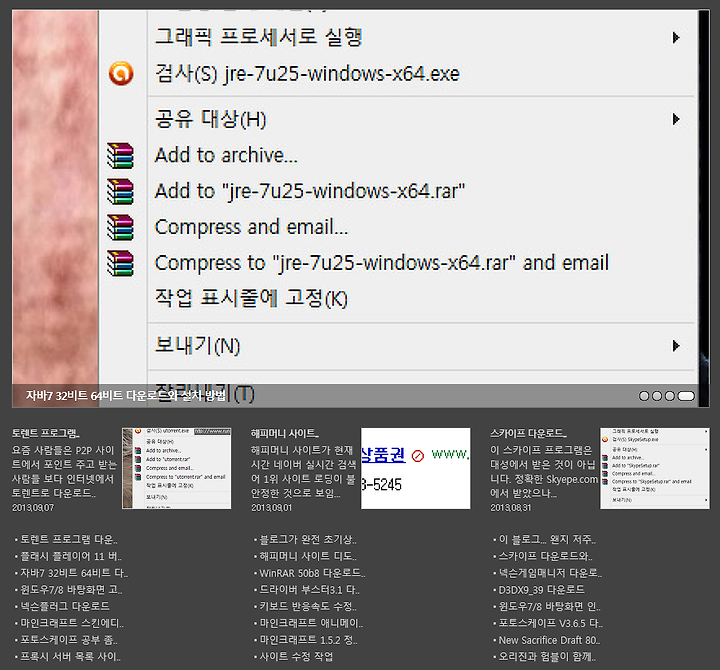Open the 해피머니 사이트 post title
This screenshot has width=720, height=670.
tap(285, 433)
